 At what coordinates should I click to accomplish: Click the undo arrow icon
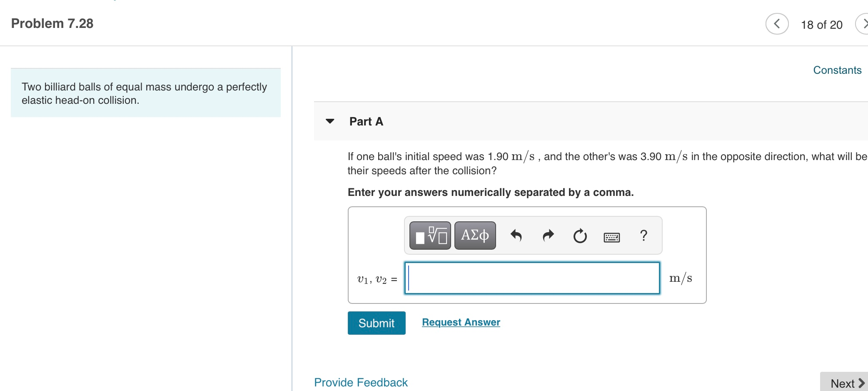[x=516, y=236]
